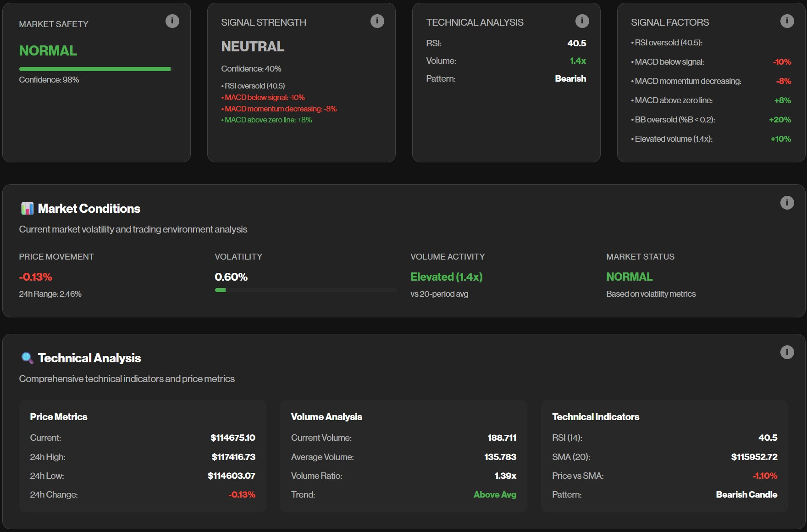The image size is (807, 532).
Task: Open the Signal Strength info icon
Action: pos(377,21)
